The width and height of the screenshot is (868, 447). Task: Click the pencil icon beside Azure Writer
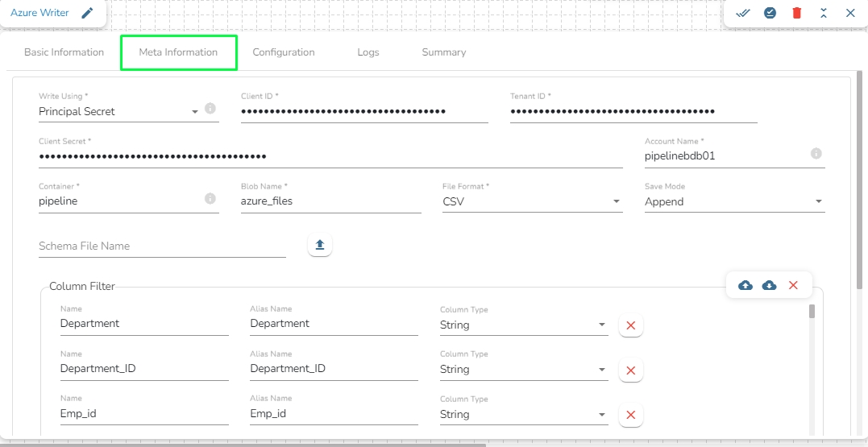pyautogui.click(x=88, y=13)
